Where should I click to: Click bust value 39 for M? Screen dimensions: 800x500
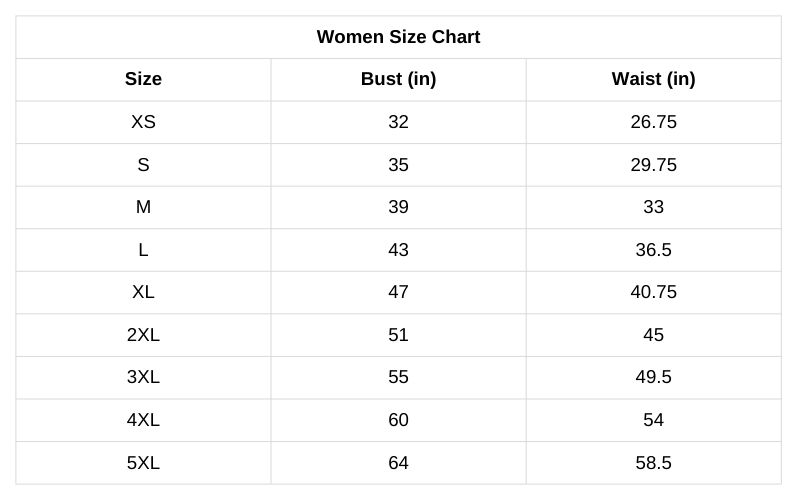point(398,207)
